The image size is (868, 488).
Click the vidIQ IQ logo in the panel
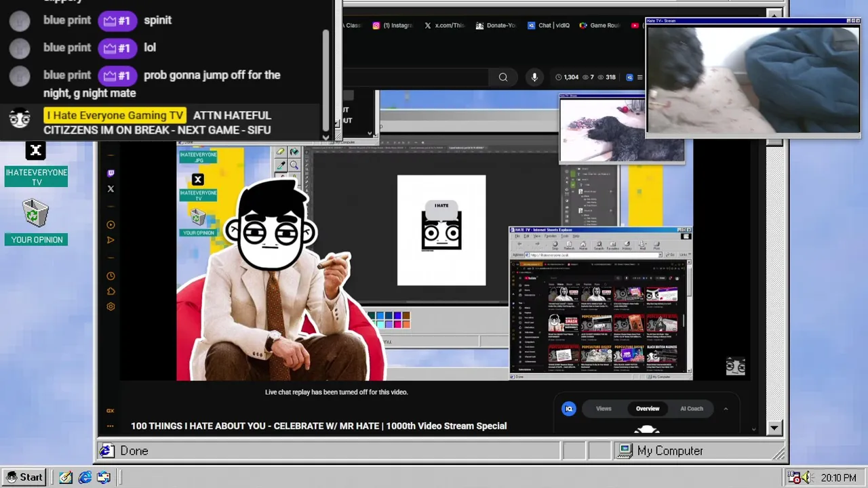point(569,409)
